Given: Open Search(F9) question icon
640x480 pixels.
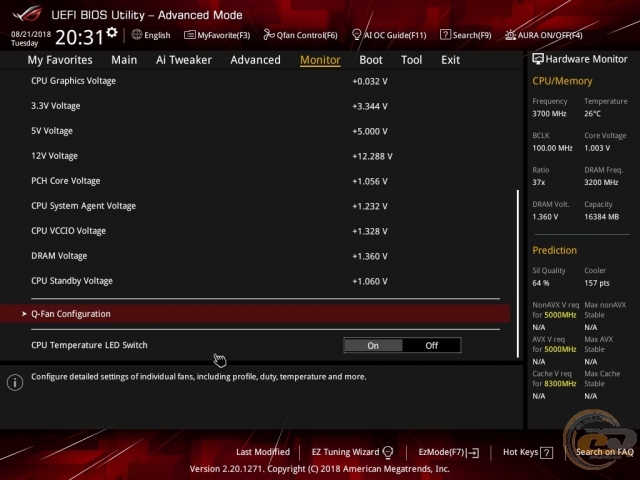Looking at the screenshot, I should (445, 35).
